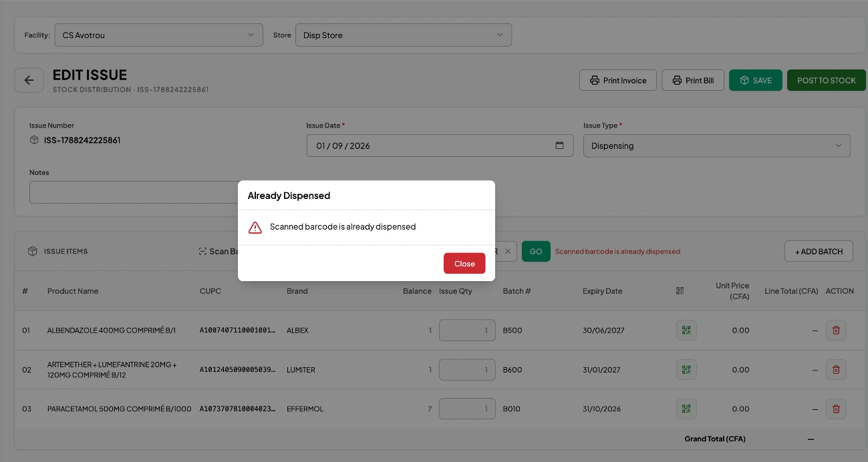This screenshot has height=462, width=868.
Task: Open the Issue Type Dispensing dropdown
Action: point(716,146)
